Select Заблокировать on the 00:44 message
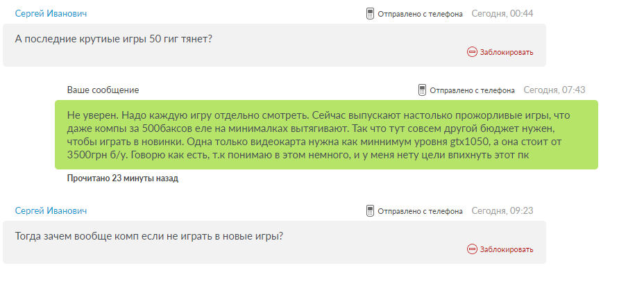Viewport: 644px width, 300px height. [x=507, y=52]
